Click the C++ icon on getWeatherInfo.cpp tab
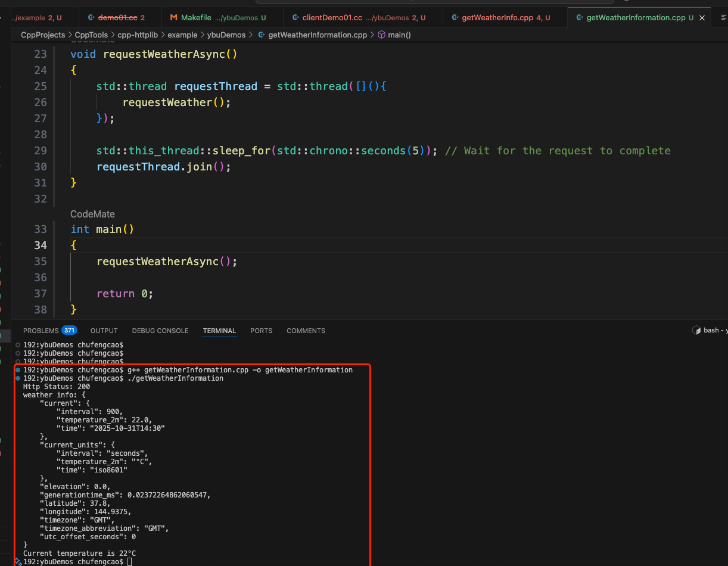Viewport: 728px width, 566px height. point(455,18)
